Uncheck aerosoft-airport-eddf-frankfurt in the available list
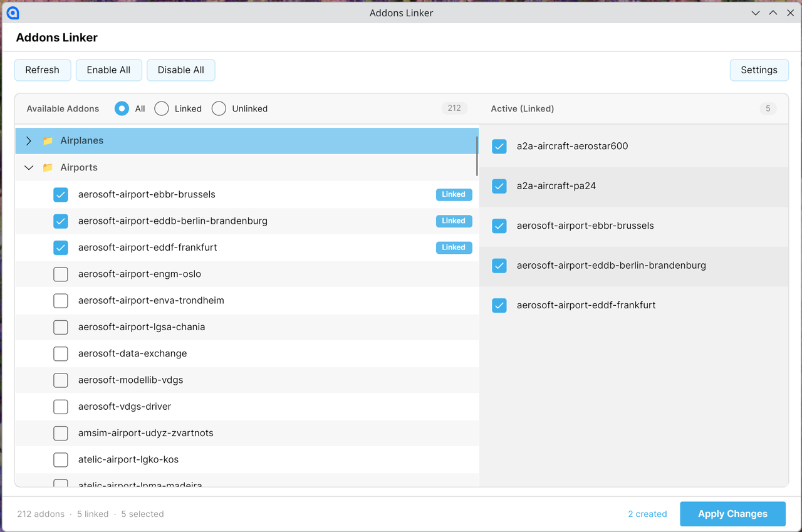This screenshot has width=802, height=532. pos(61,248)
